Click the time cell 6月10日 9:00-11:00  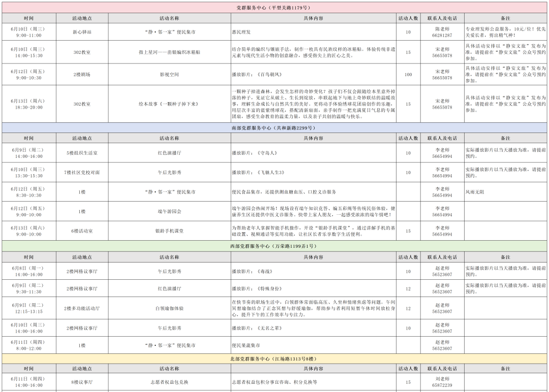point(28,32)
